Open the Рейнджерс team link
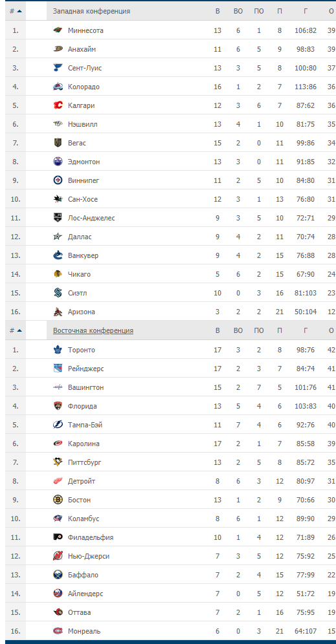The image size is (336, 644). click(x=85, y=369)
